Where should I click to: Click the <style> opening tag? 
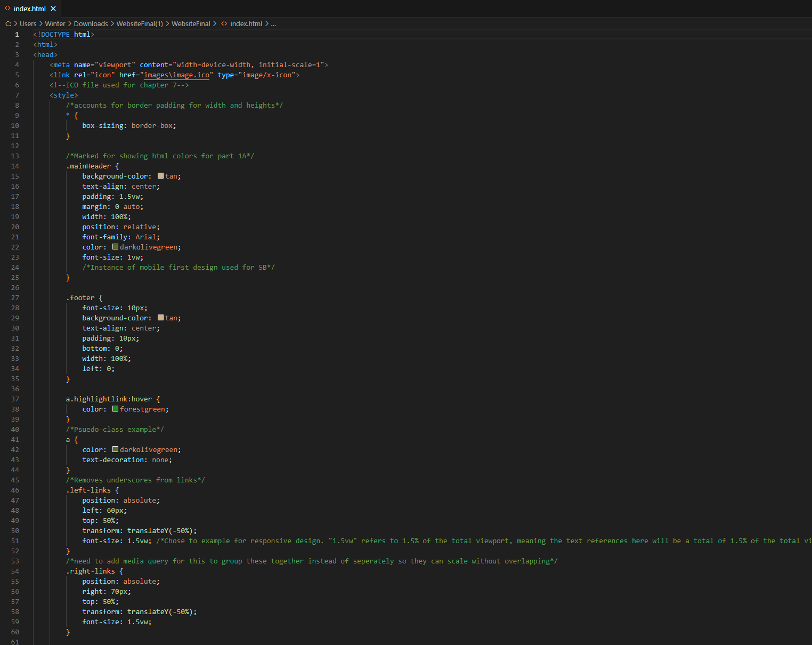(x=64, y=95)
